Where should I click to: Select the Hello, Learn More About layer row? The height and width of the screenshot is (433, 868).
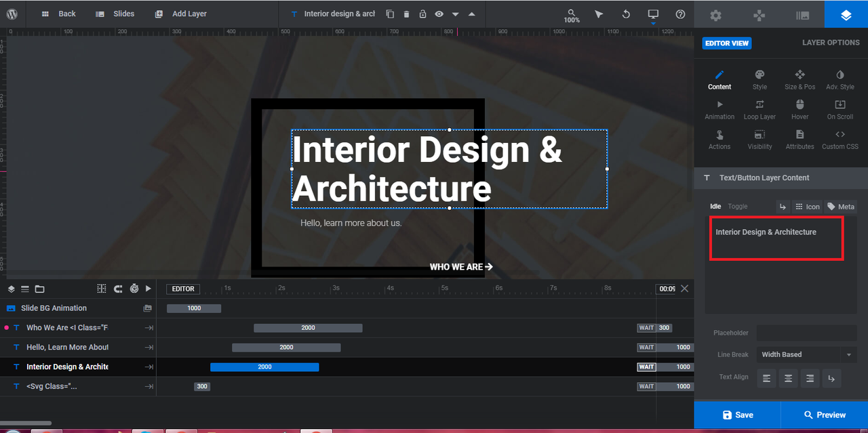point(78,348)
